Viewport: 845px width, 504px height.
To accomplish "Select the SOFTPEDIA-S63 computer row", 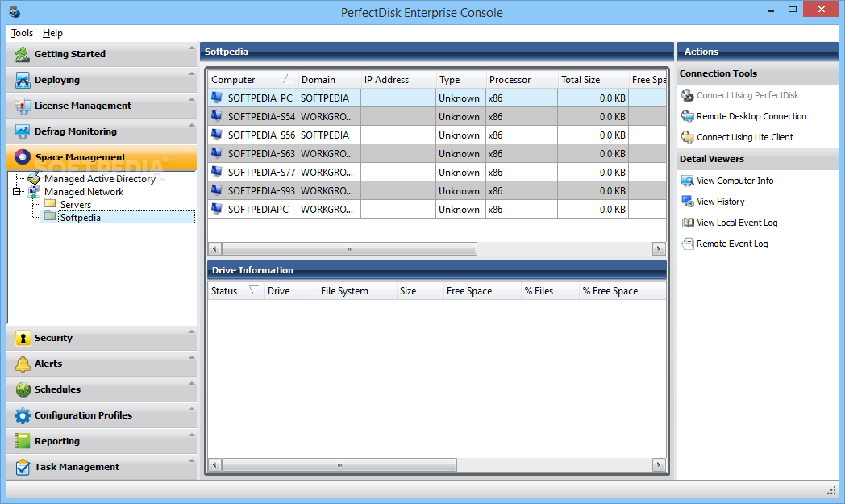I will 437,154.
